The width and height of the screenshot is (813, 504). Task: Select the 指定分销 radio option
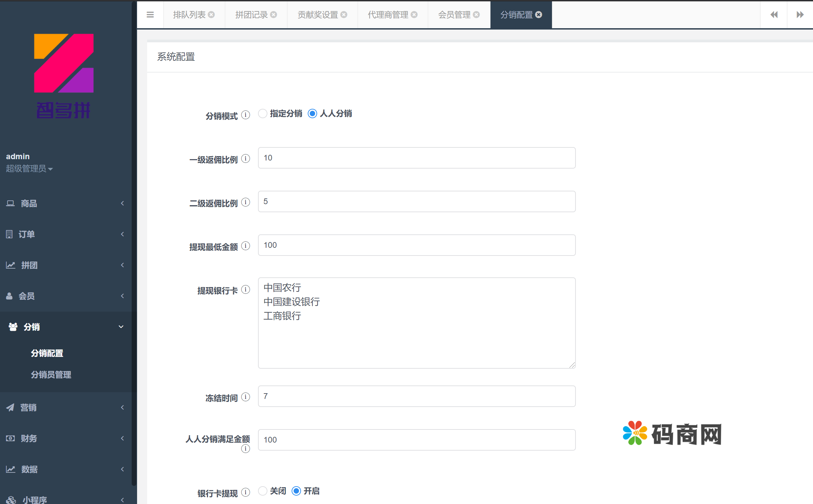[263, 113]
